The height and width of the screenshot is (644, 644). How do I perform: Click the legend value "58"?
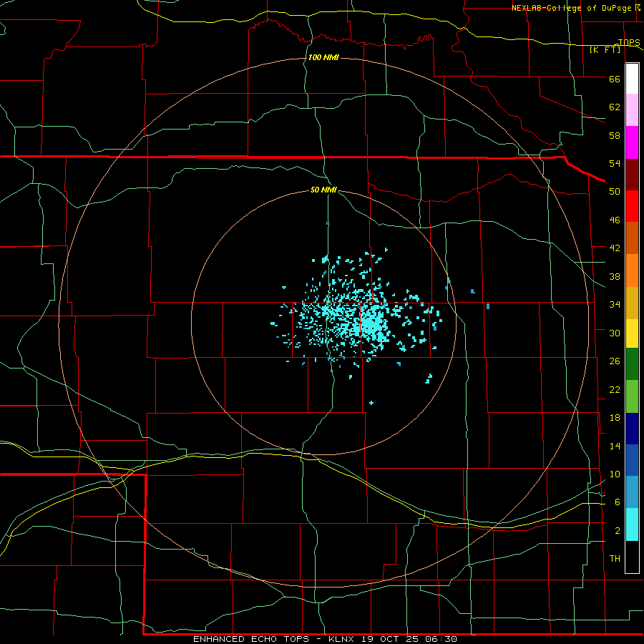[x=615, y=135]
